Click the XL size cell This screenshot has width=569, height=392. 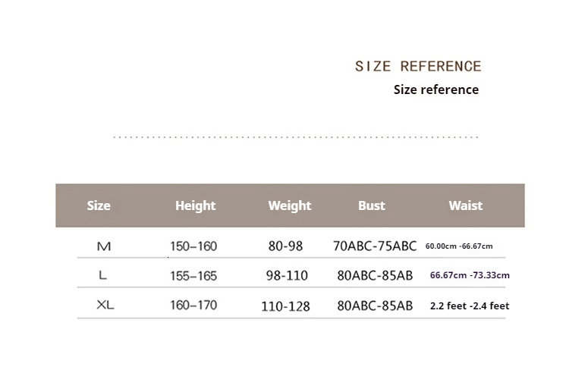[x=105, y=306]
